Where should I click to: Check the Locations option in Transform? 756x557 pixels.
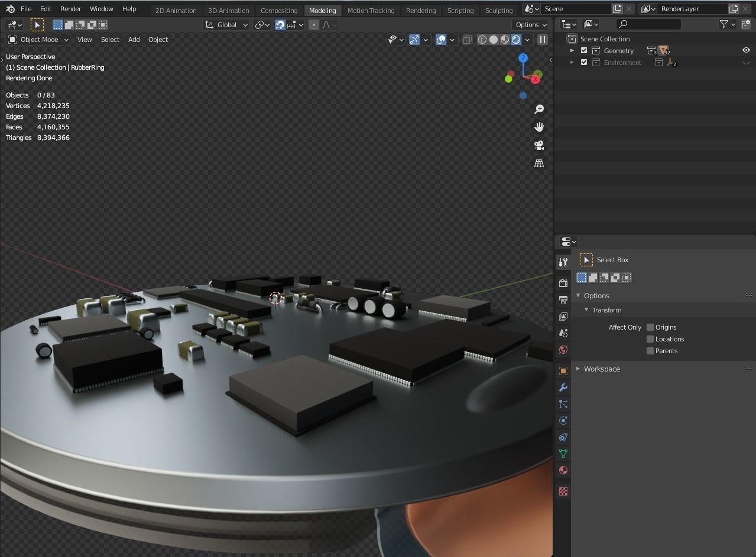click(649, 338)
